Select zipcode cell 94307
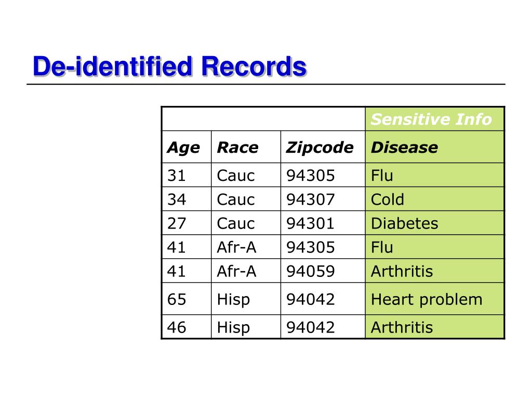 323,199
